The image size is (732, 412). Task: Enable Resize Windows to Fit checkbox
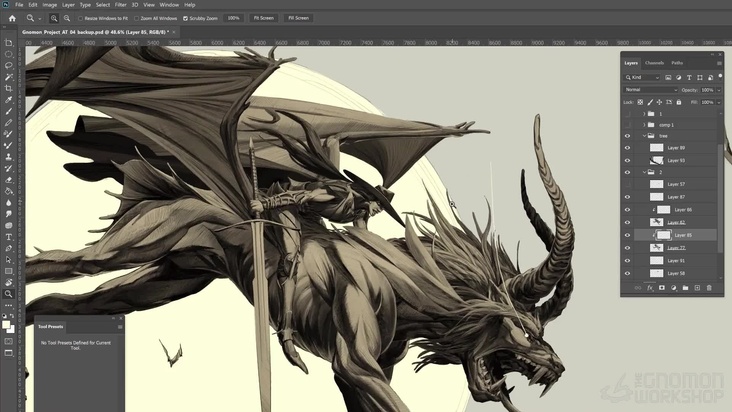click(x=80, y=19)
